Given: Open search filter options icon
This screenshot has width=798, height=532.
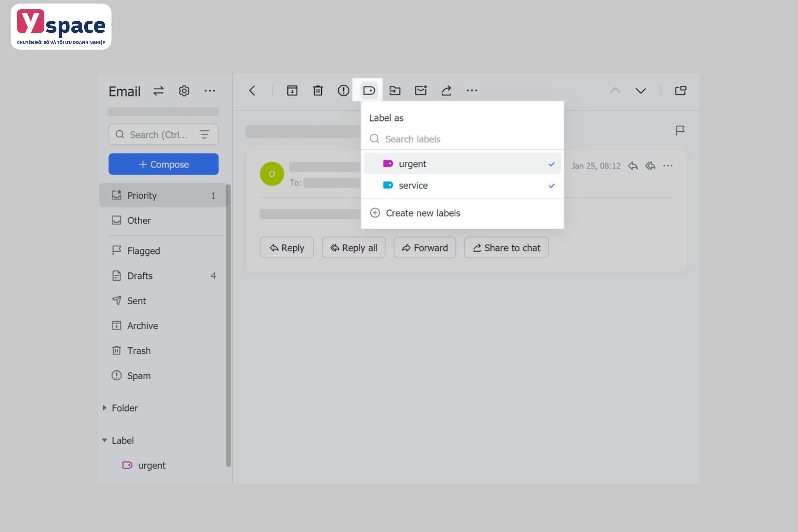Looking at the screenshot, I should pyautogui.click(x=204, y=135).
